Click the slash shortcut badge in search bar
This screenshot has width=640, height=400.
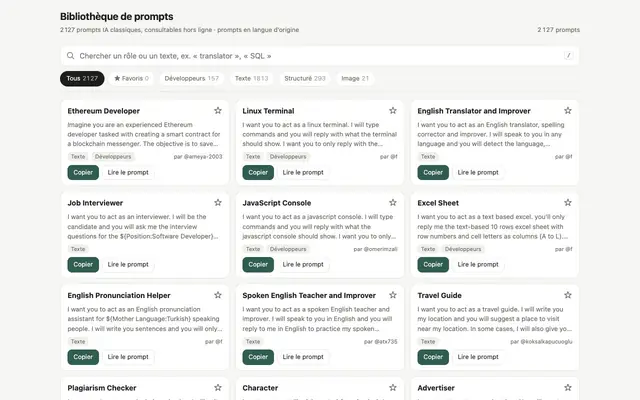[569, 56]
